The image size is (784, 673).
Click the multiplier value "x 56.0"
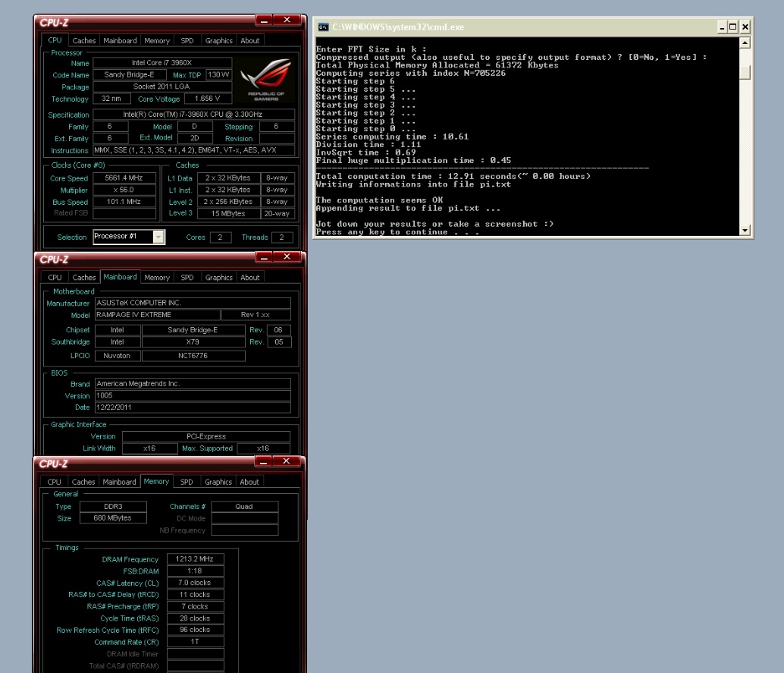(x=124, y=190)
